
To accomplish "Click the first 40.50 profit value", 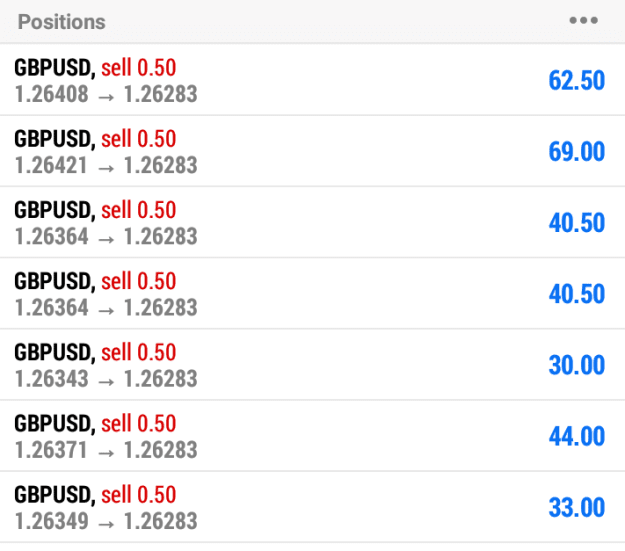I will pos(576,223).
